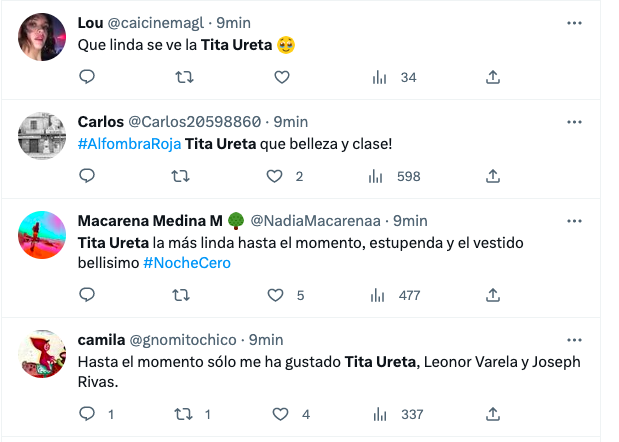Retweet camila's tweet

182,414
